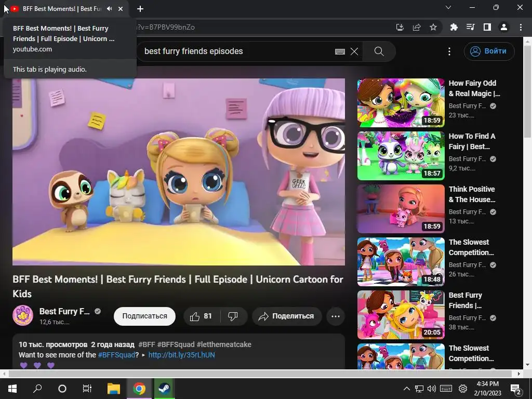Image resolution: width=532 pixels, height=399 pixels.
Task: Click the How Fairy Odd & Real Magic title
Action: pos(474,88)
